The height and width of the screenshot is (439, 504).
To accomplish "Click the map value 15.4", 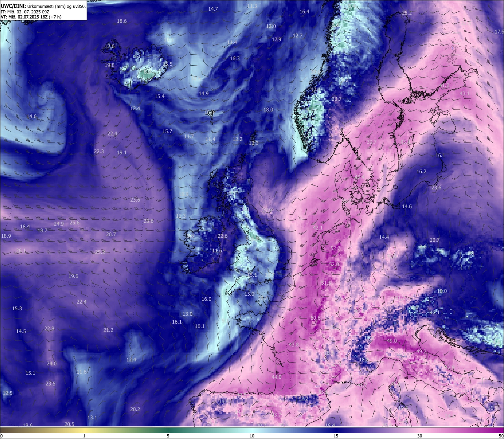I will click(159, 96).
